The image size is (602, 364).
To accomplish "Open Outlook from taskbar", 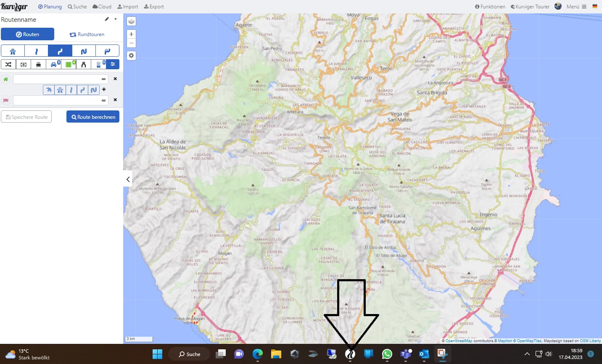I will click(424, 354).
